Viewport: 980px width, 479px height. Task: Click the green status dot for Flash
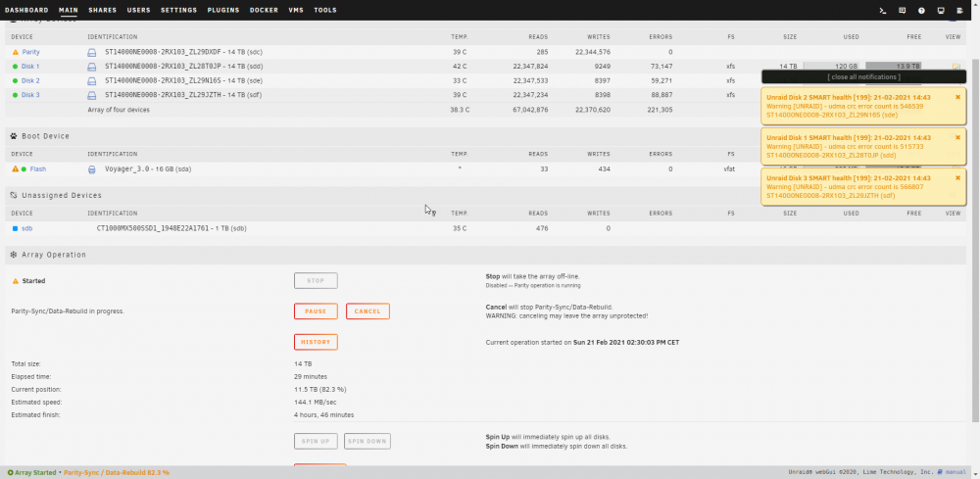pyautogui.click(x=24, y=169)
